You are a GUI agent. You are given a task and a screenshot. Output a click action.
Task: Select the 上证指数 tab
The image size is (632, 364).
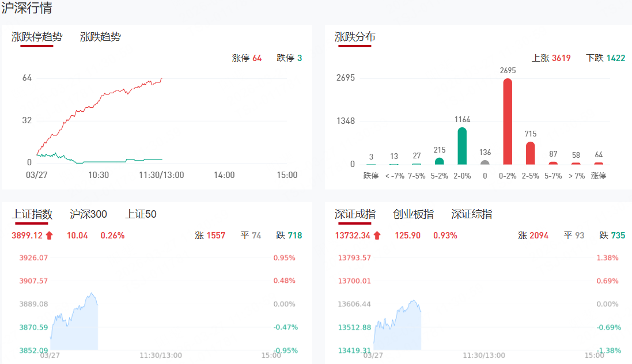(32, 214)
